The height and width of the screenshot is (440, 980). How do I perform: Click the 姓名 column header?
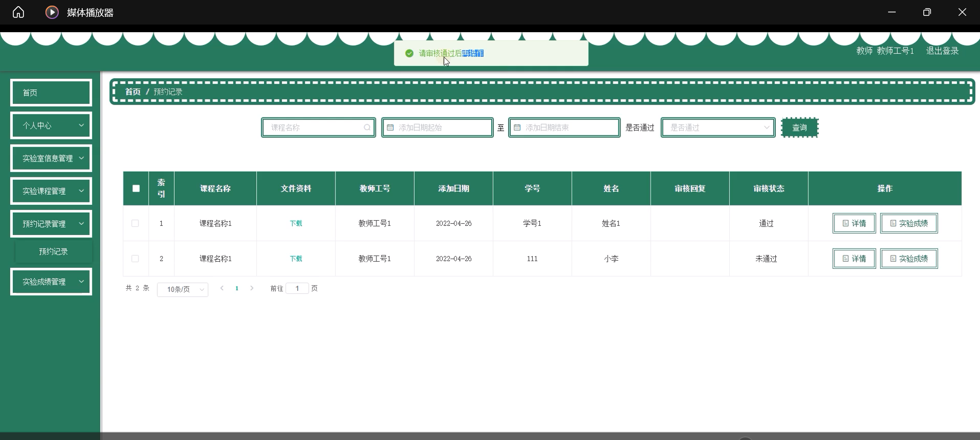coord(611,189)
